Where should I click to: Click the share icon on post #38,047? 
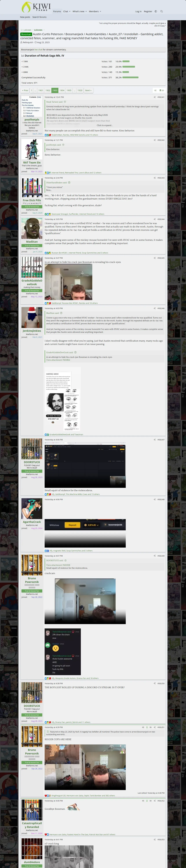155,440
